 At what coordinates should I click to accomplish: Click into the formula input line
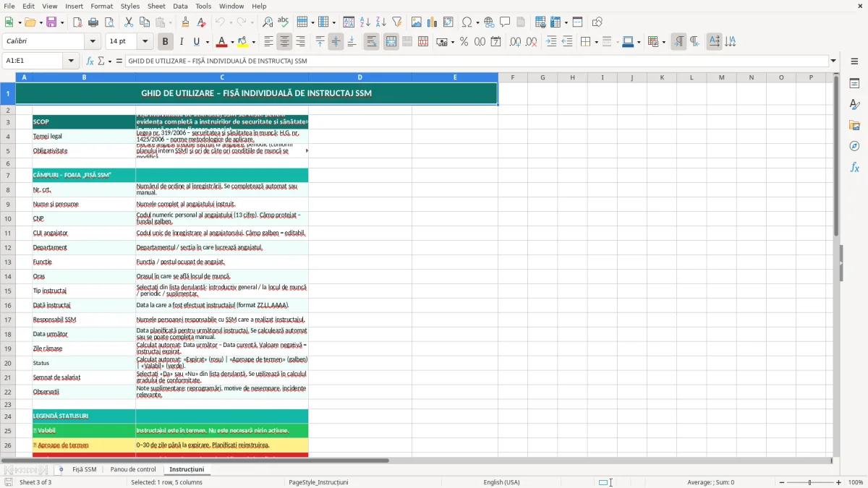coord(476,61)
